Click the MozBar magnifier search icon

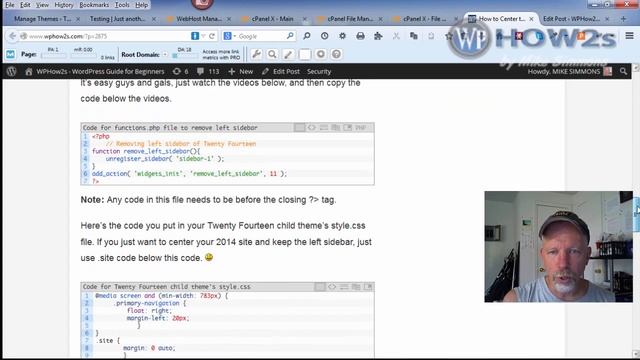(x=272, y=54)
